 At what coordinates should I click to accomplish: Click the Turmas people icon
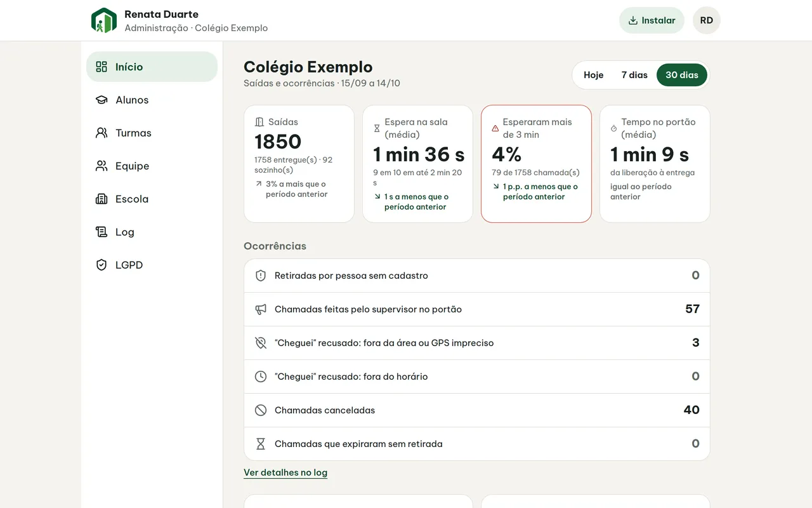coord(101,133)
